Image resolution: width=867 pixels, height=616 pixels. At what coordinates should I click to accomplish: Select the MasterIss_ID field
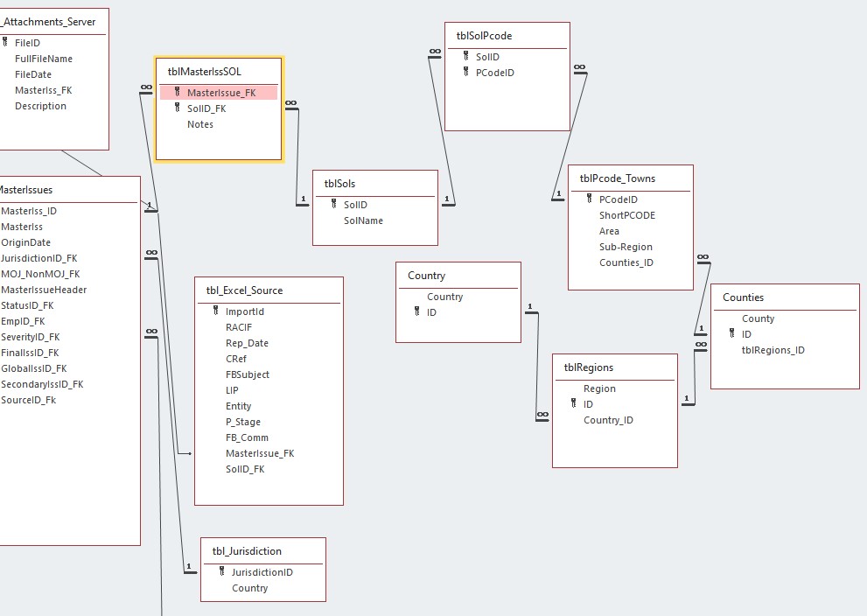tap(29, 211)
